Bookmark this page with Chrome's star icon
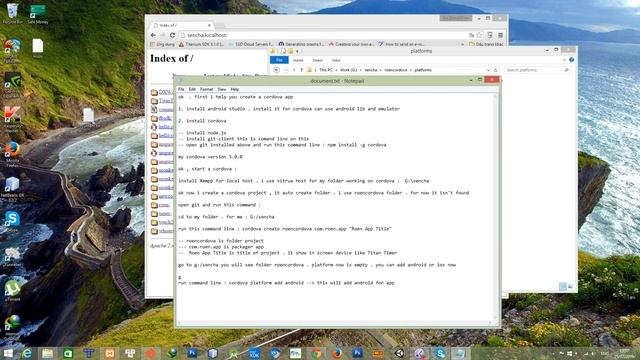The width and height of the screenshot is (640, 360). [x=480, y=35]
